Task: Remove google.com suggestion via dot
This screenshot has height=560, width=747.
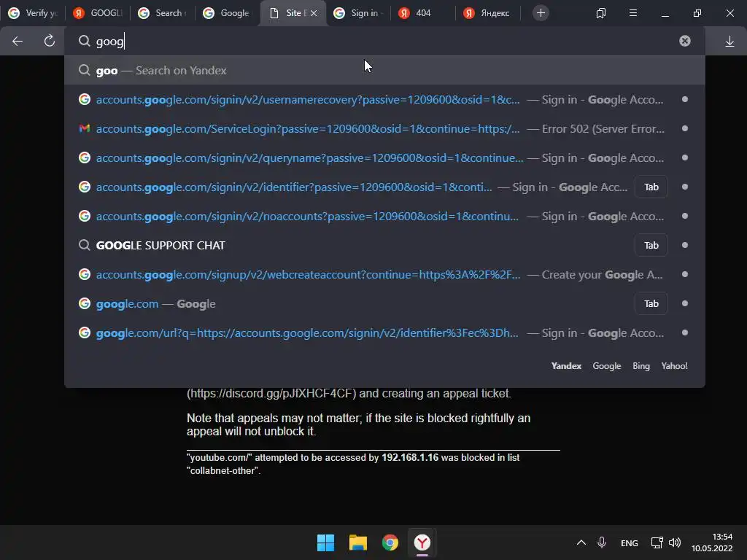Action: pyautogui.click(x=684, y=303)
